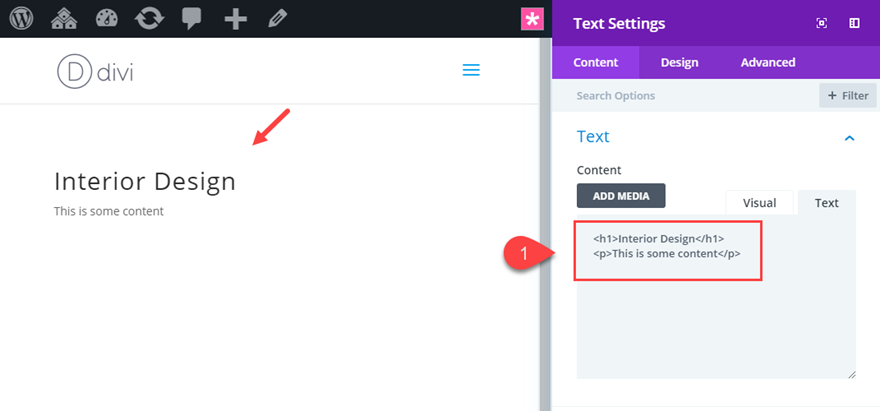Toggle the sidebar snap layout icon
Viewport: 880px width, 411px height.
(x=855, y=23)
